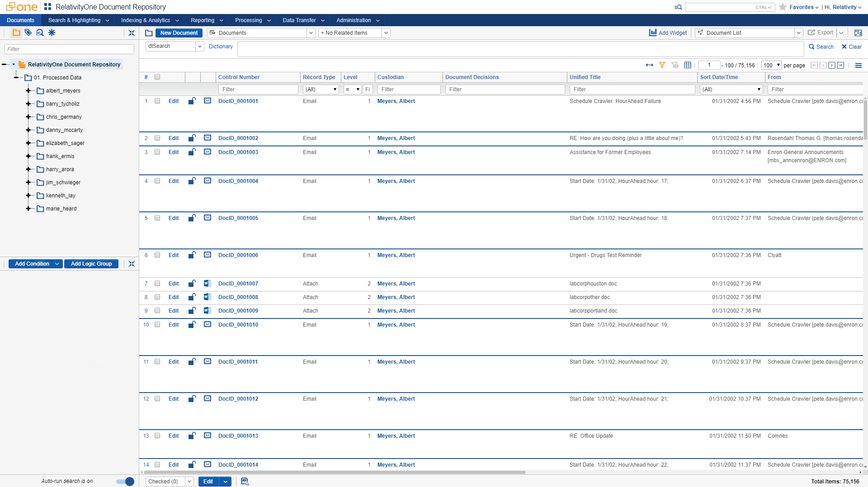Click the New Document button
This screenshot has height=487, width=868.
pos(179,33)
